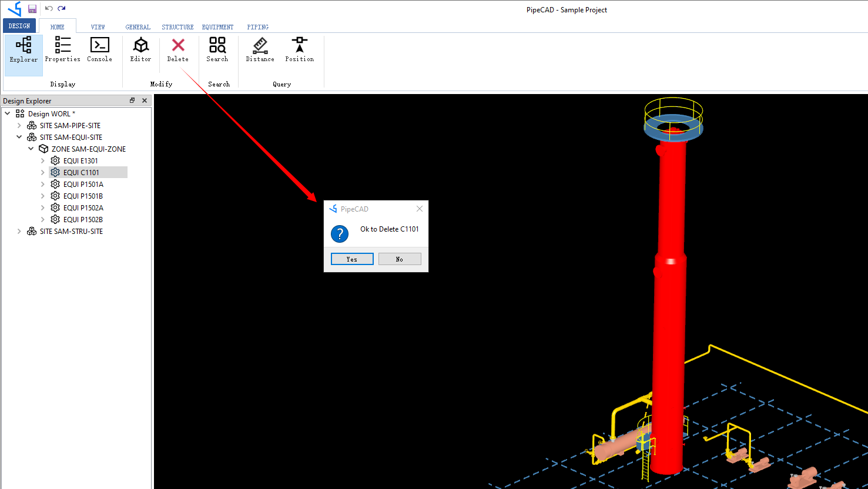Open the EQUIPMENT ribbon tab

(x=217, y=26)
